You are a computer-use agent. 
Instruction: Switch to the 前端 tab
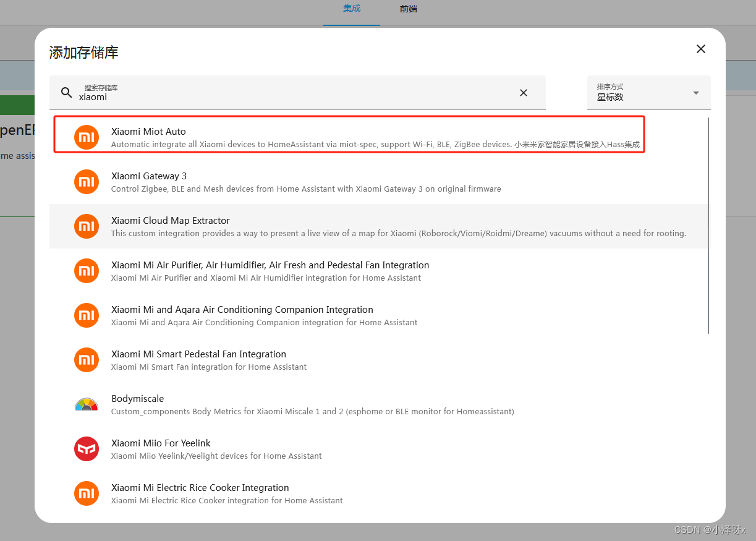click(409, 9)
